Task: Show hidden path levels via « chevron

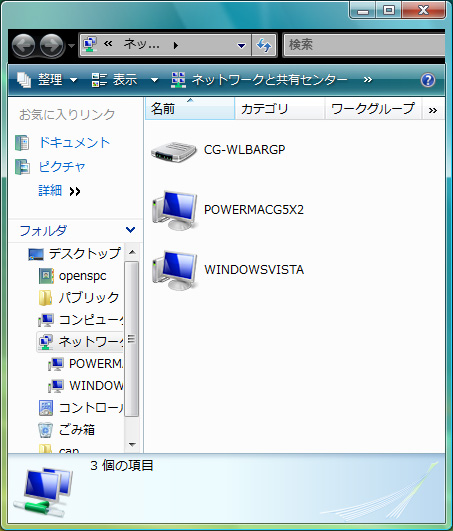Action: click(x=108, y=44)
